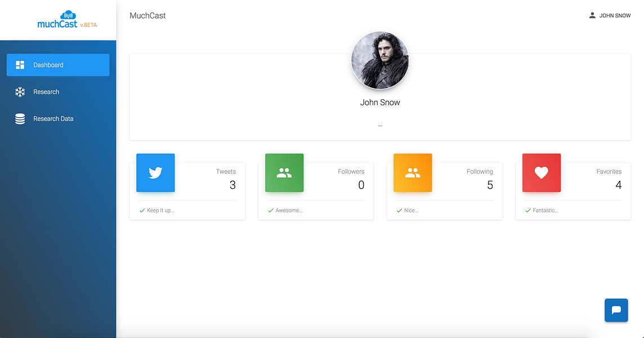
Task: Click the Following label
Action: coord(480,171)
